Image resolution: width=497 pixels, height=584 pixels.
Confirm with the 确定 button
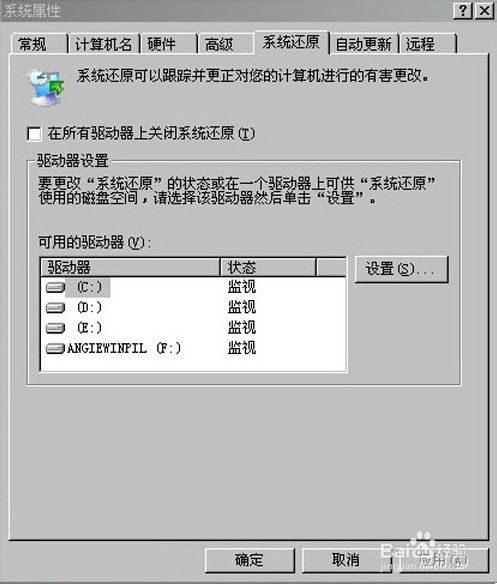tap(249, 560)
